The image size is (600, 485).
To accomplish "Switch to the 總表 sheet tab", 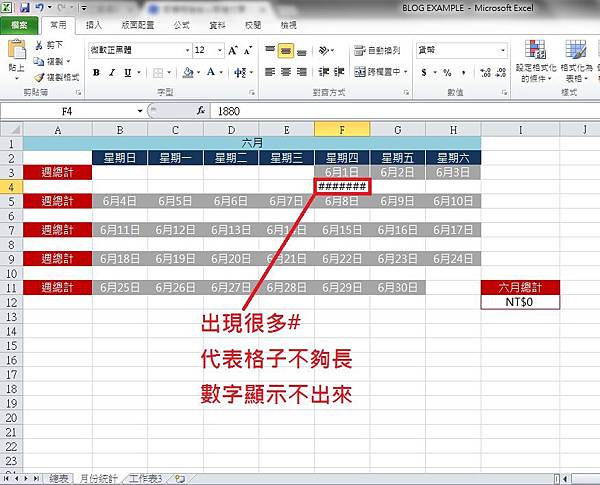I will click(59, 478).
